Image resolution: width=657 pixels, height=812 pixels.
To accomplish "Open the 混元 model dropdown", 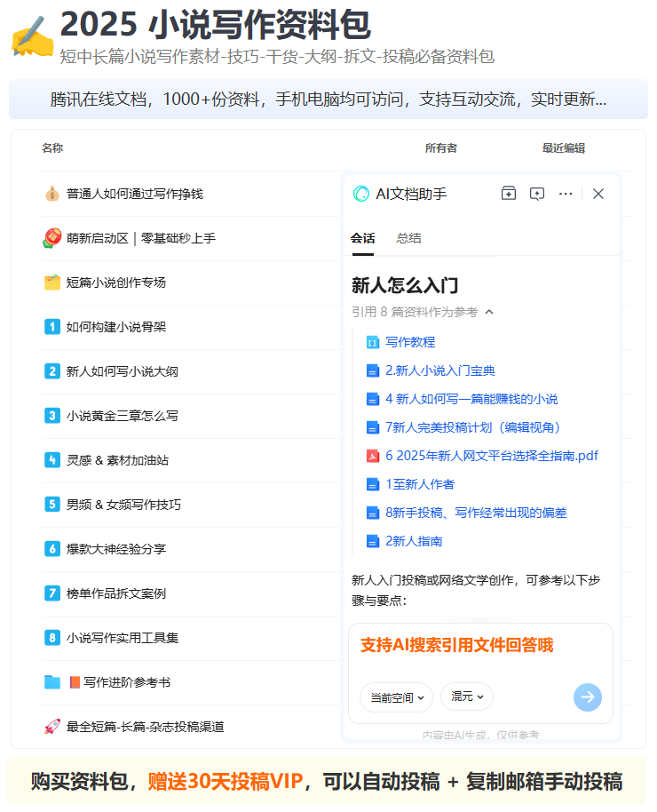I will pyautogui.click(x=467, y=697).
